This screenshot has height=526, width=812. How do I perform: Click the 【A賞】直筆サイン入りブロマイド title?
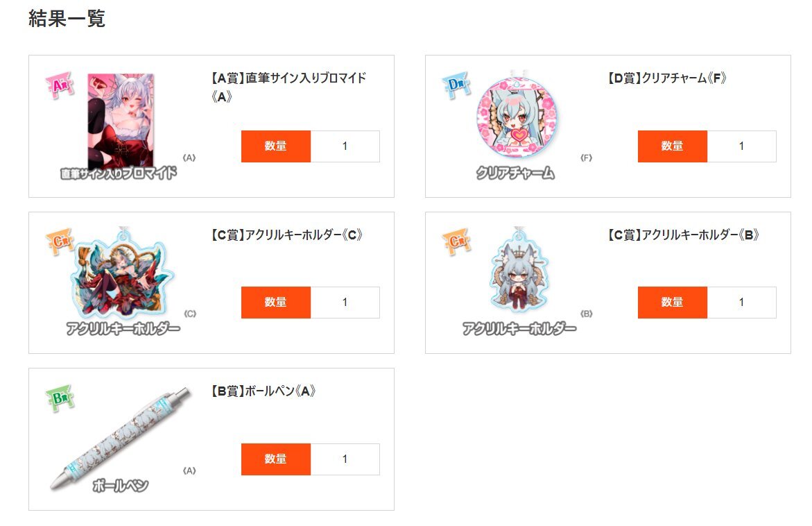[288, 87]
